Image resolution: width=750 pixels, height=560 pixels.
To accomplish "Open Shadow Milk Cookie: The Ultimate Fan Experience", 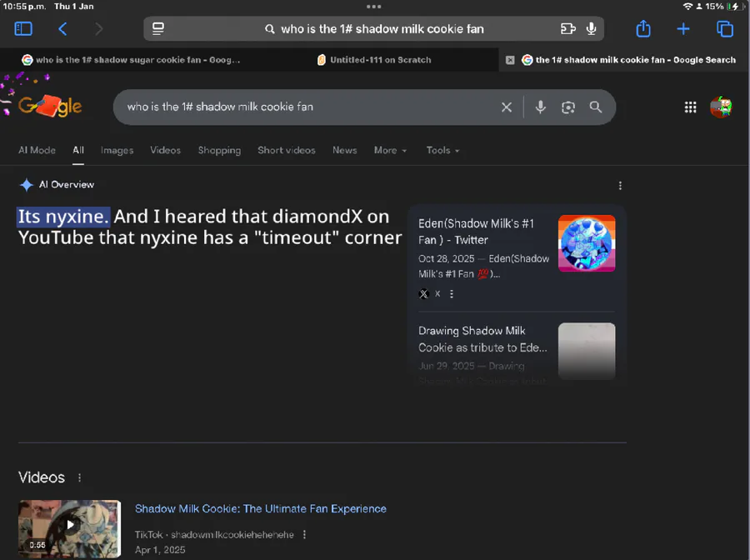I will (261, 508).
